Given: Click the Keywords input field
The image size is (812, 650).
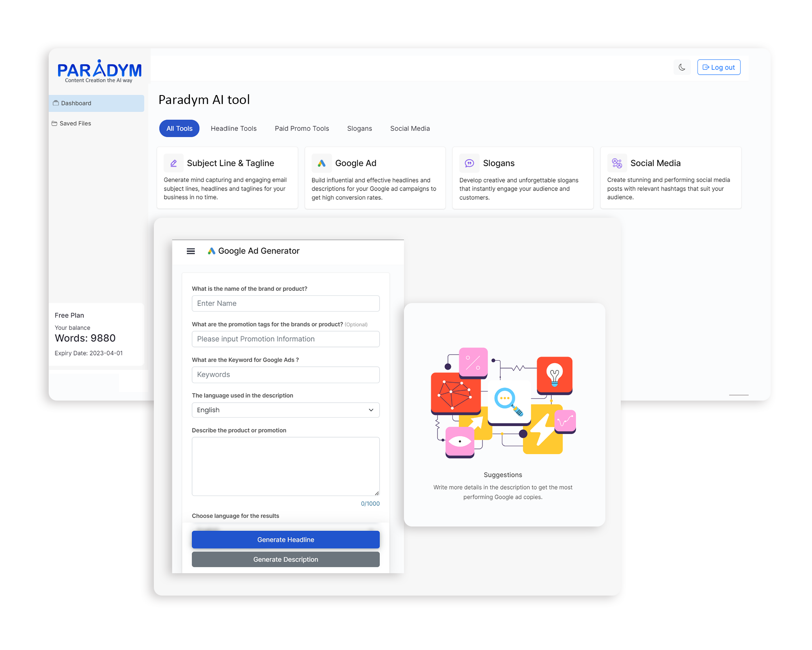Looking at the screenshot, I should pos(285,374).
